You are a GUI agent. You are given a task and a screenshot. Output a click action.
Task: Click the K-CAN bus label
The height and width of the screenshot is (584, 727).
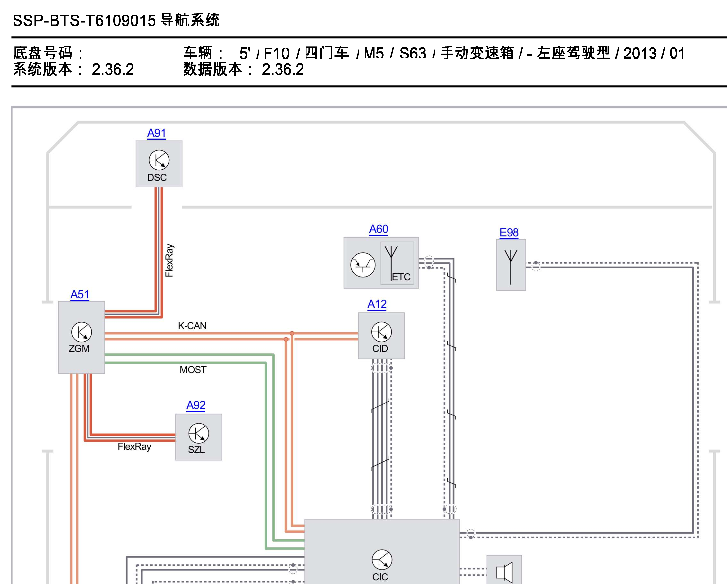point(192,326)
